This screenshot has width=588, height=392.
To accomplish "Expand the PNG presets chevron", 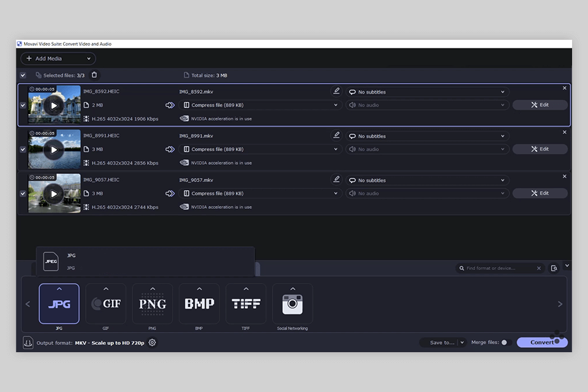I will pos(153,289).
